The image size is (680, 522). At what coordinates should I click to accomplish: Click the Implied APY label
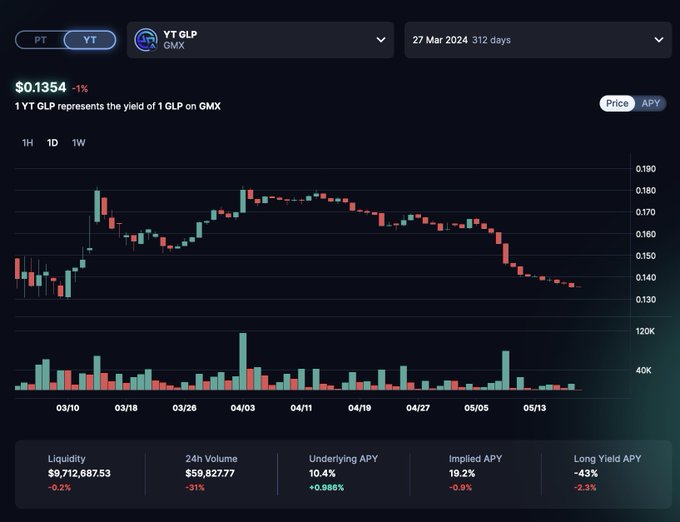475,459
